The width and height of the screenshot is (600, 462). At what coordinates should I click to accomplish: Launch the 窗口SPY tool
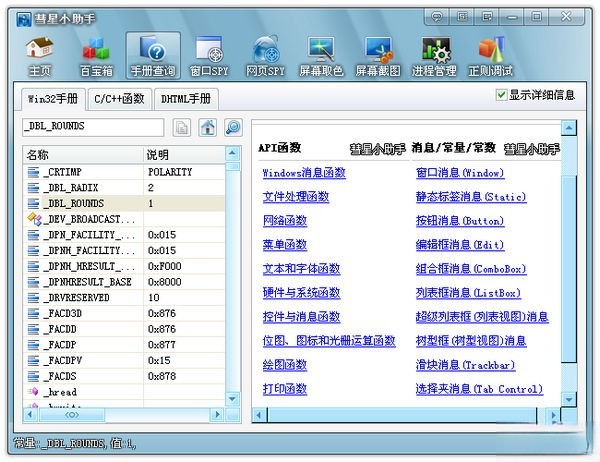click(209, 56)
